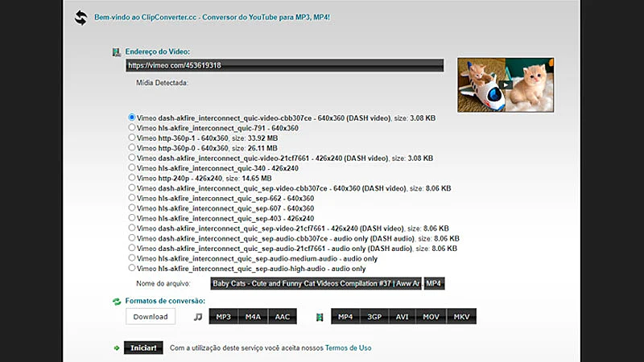Choose Vimeo http-240p 14.65 MB option
This screenshot has width=644, height=362.
(131, 178)
